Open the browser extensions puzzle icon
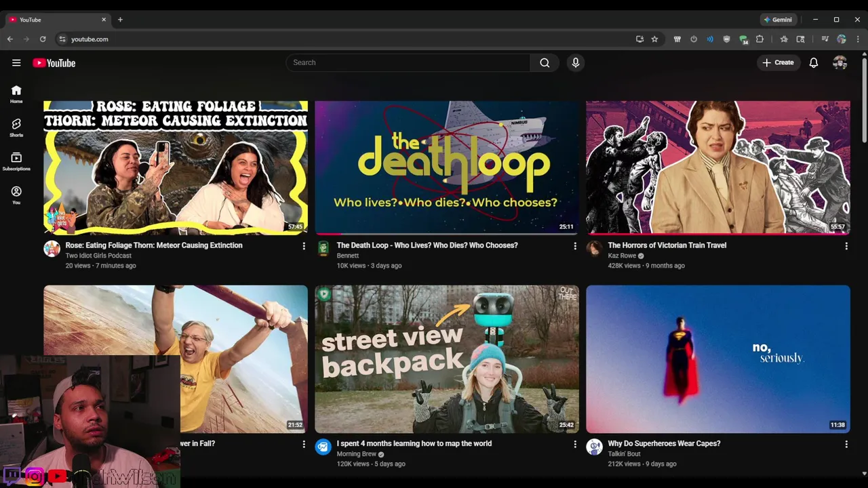 (x=759, y=39)
